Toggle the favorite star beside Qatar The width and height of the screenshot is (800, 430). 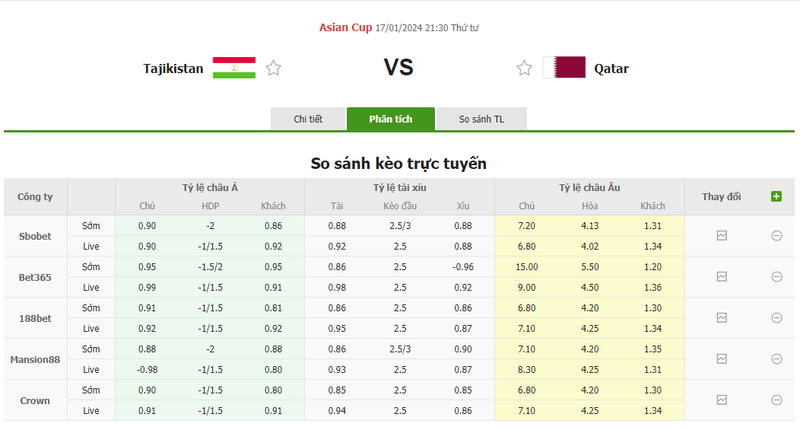point(524,68)
